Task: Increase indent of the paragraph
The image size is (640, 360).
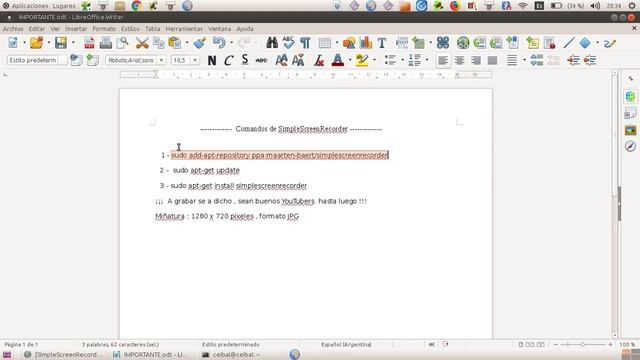Action: pos(573,60)
